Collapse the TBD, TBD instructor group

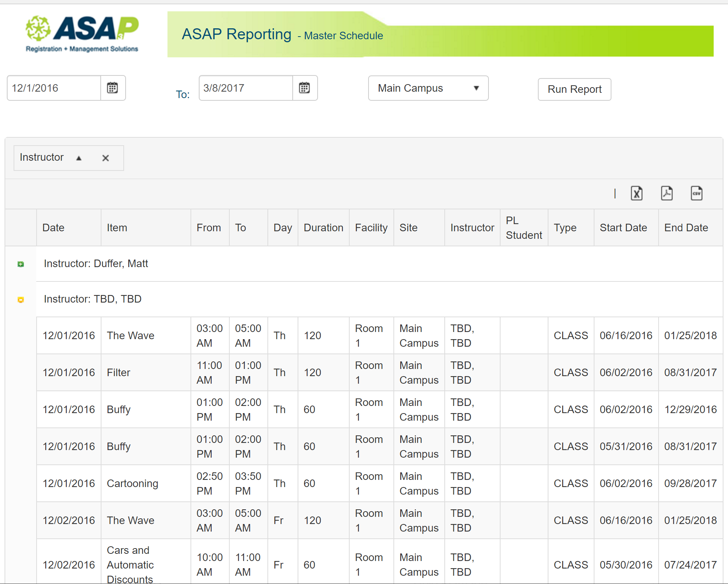pyautogui.click(x=21, y=300)
